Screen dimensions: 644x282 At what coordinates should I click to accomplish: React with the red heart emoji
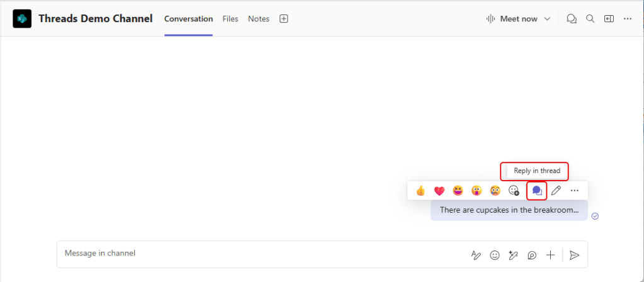(x=439, y=190)
